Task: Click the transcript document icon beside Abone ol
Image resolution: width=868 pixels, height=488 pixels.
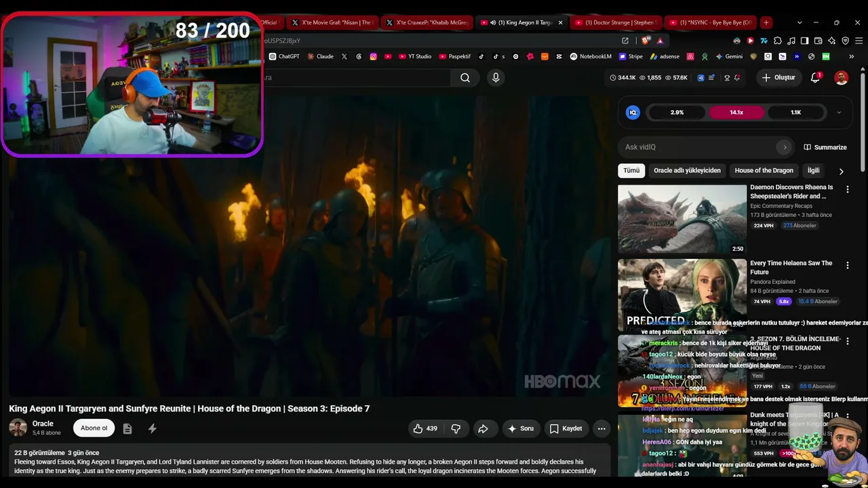Action: coord(127,428)
